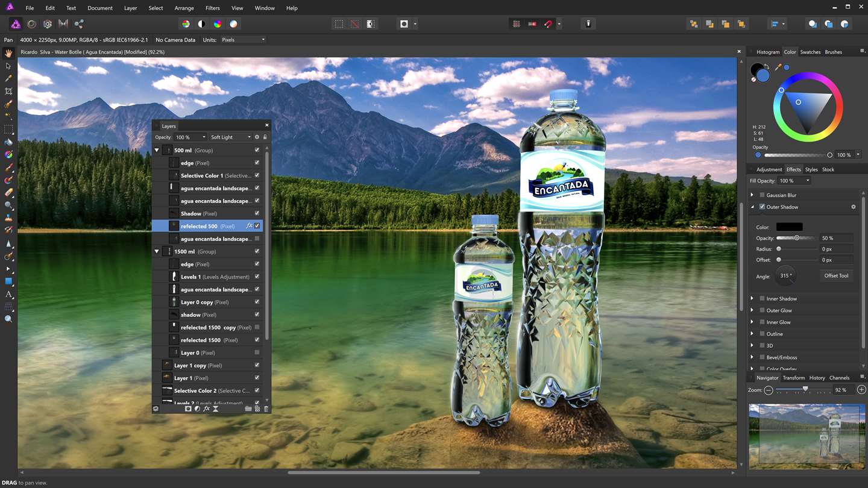Disable the Outer Shadow effect checkbox

(x=762, y=207)
